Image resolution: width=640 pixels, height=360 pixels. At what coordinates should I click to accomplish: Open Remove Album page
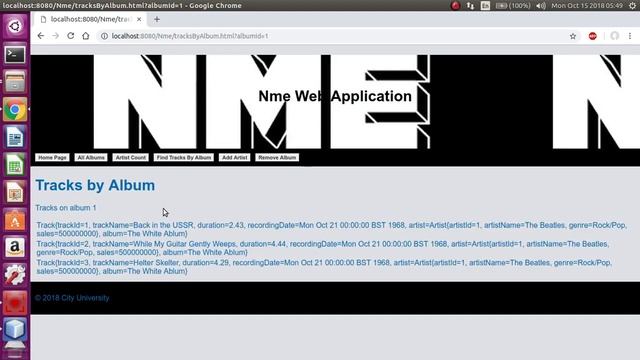click(x=277, y=158)
